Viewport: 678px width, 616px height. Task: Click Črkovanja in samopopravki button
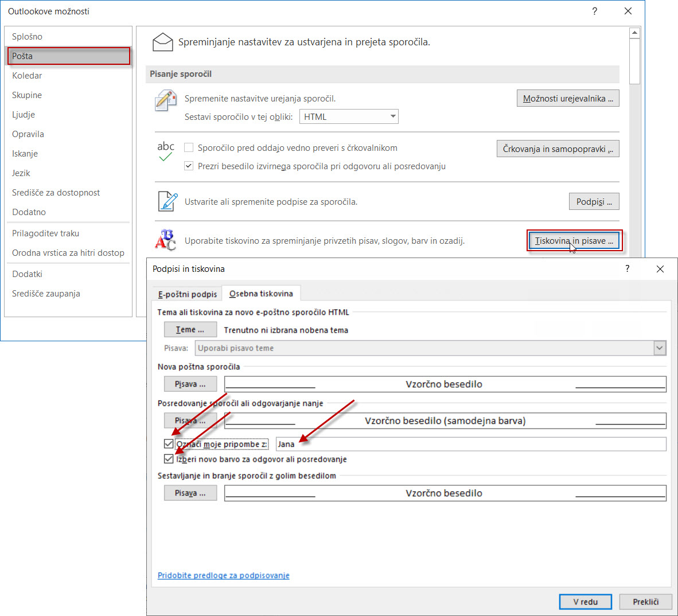pos(558,149)
